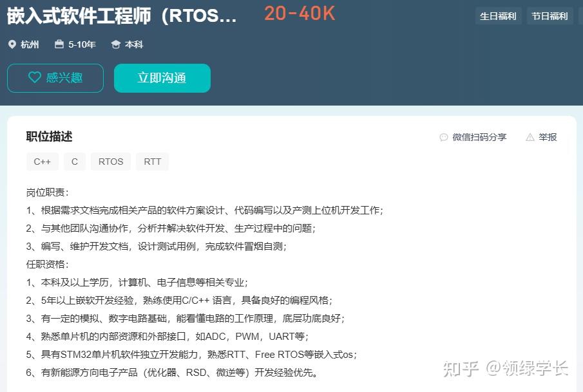Viewport: 583px width, 392px height.
Task: Click the 职位描述 section heading
Action: tap(48, 137)
